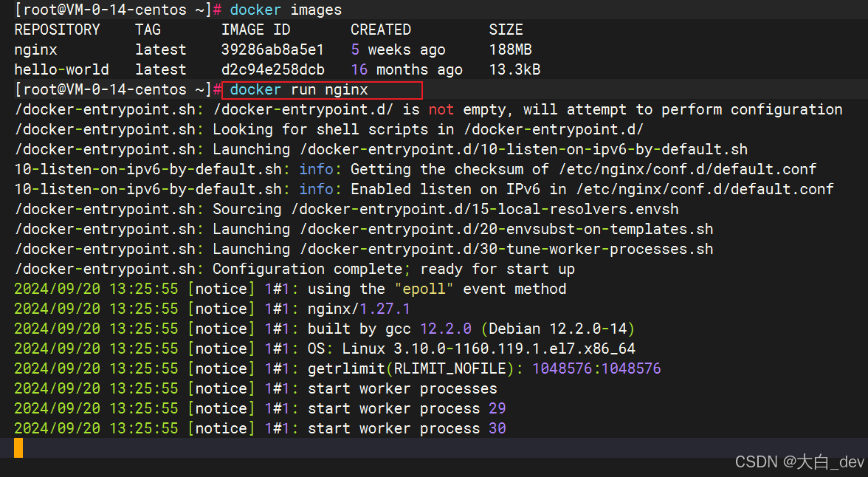Click the getrlimit 1048576:1048576 value
Viewport: 868px width, 477px height.
[596, 369]
